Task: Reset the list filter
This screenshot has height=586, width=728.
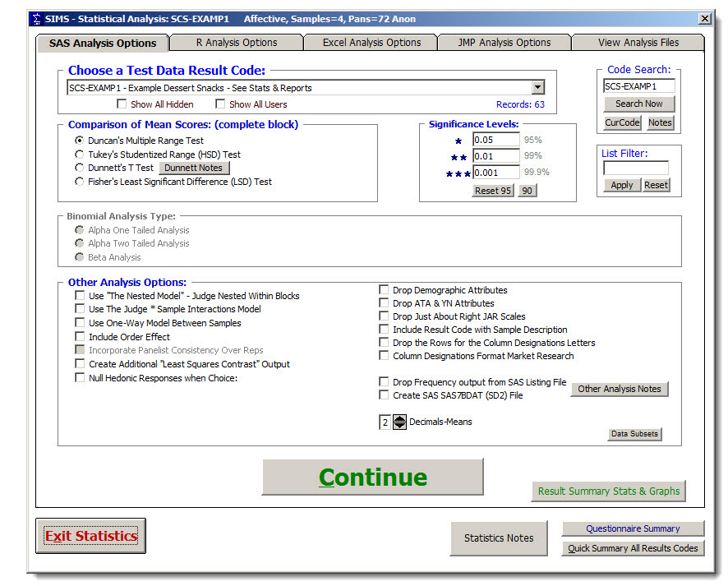Action: point(656,185)
